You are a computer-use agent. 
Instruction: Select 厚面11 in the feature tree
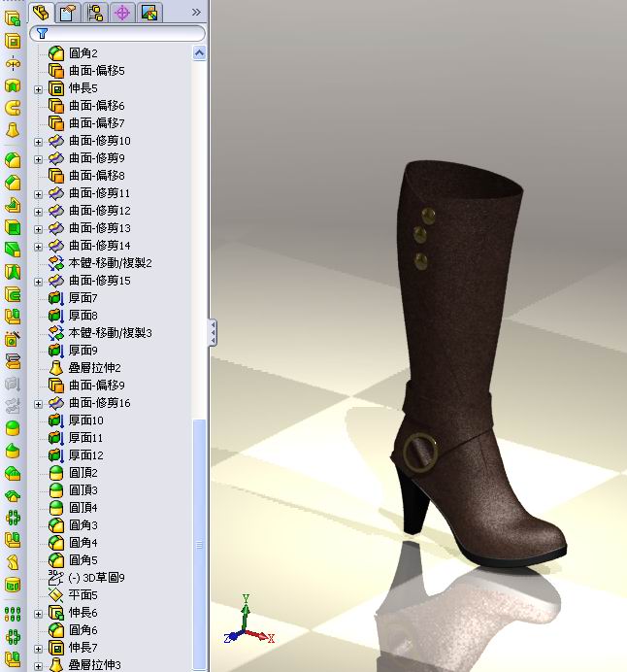pos(86,438)
